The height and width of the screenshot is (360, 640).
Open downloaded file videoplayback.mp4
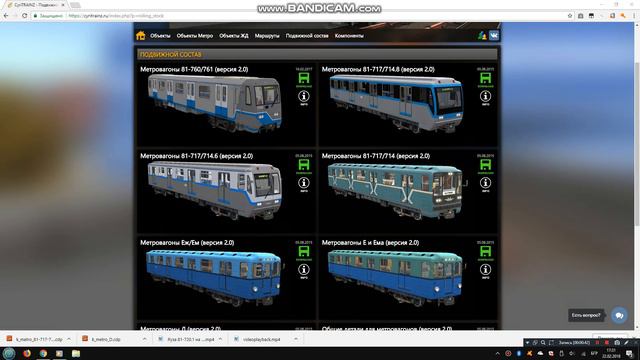pos(261,339)
